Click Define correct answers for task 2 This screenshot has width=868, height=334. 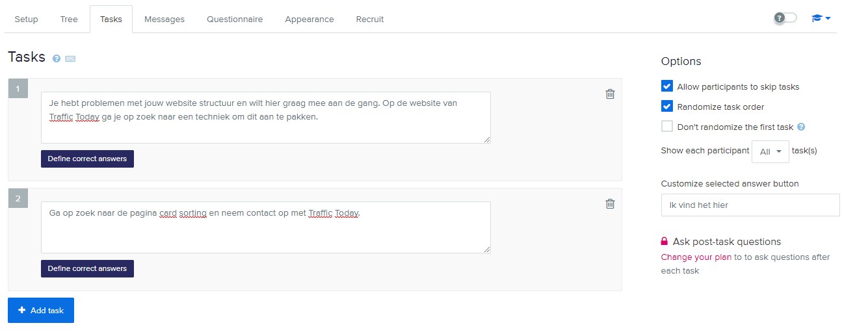coord(87,268)
